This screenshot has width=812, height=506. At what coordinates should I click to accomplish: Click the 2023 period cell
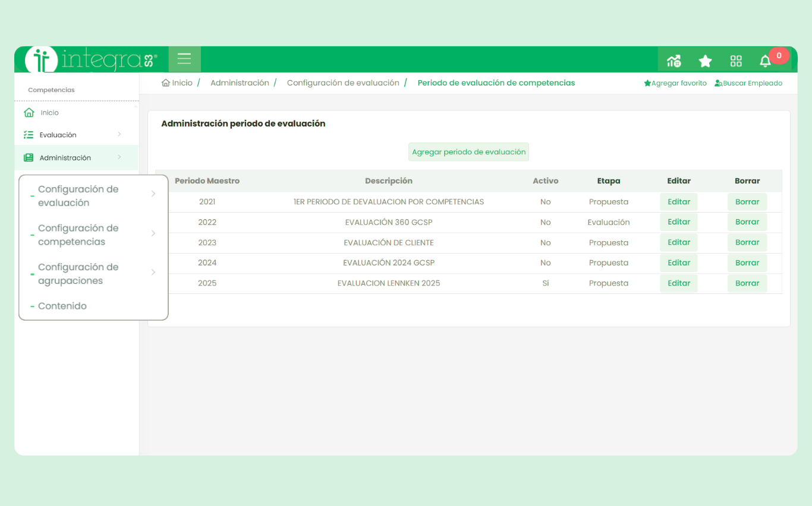207,243
